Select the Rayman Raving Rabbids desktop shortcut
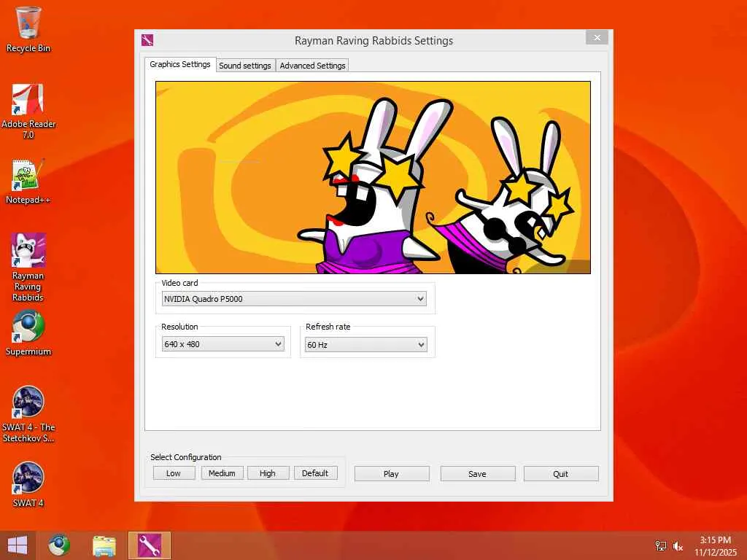747x560 pixels. [x=28, y=268]
